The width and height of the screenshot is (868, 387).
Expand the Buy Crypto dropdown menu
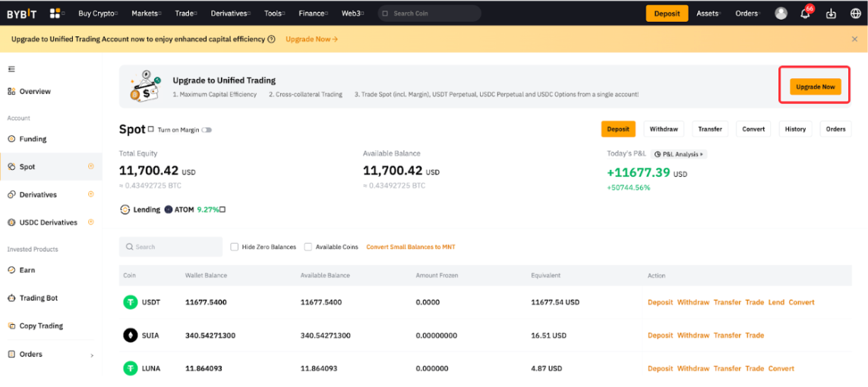98,13
